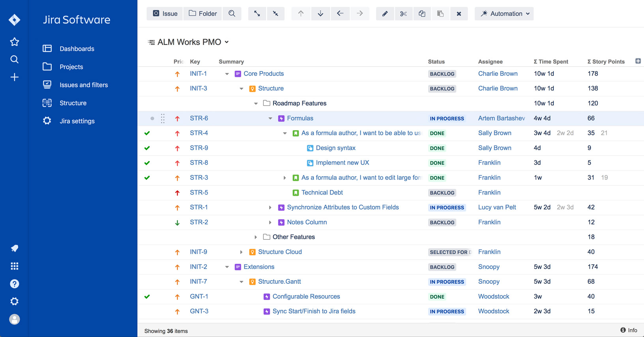Click the Jira Software title
Viewport: 644px width, 337px height.
click(x=77, y=20)
